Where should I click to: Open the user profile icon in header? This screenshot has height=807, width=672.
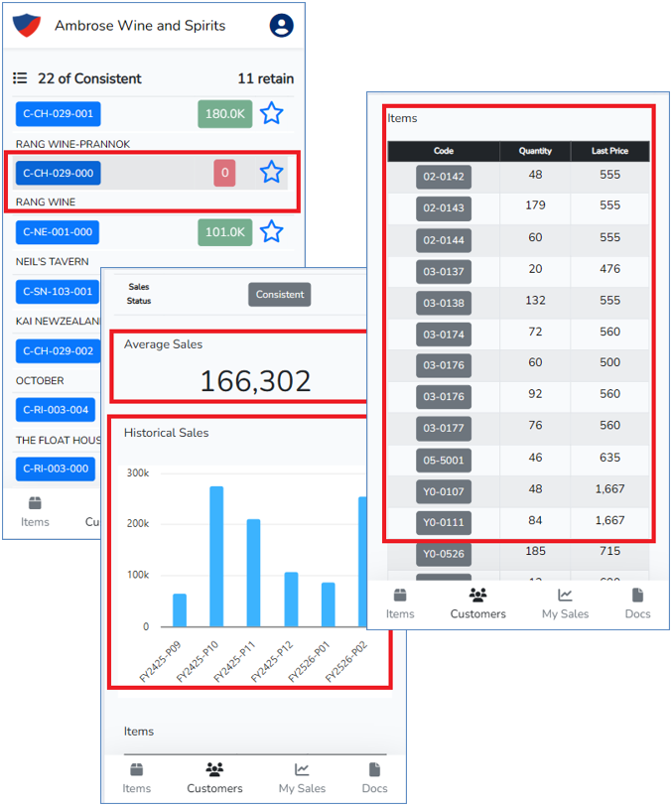pos(282,25)
